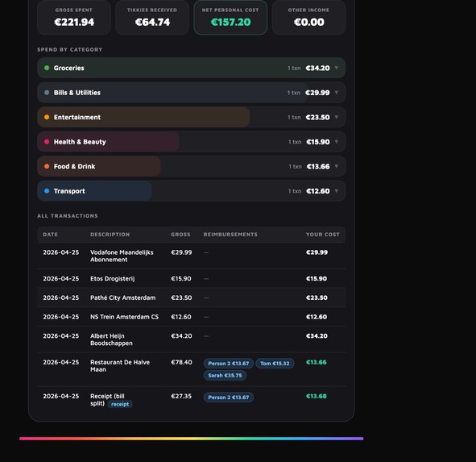This screenshot has width=476, height=462.
Task: Sort by the Gross column header
Action: (x=180, y=235)
